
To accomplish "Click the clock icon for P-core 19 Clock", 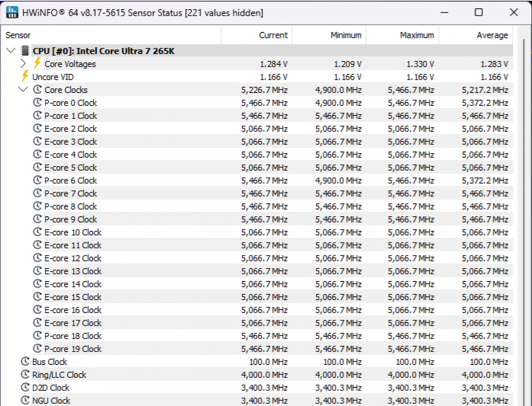I will (x=37, y=349).
